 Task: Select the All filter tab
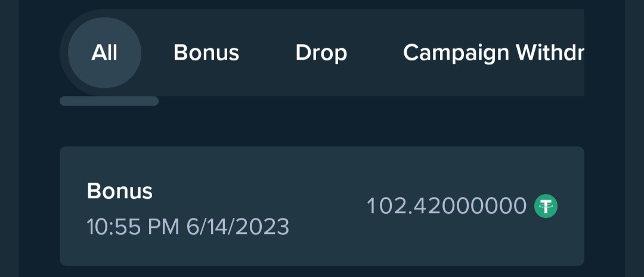[x=104, y=53]
